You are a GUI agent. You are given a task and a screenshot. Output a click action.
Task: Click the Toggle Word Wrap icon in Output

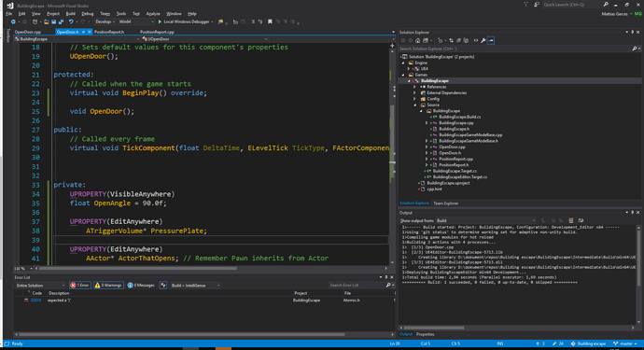click(x=581, y=220)
